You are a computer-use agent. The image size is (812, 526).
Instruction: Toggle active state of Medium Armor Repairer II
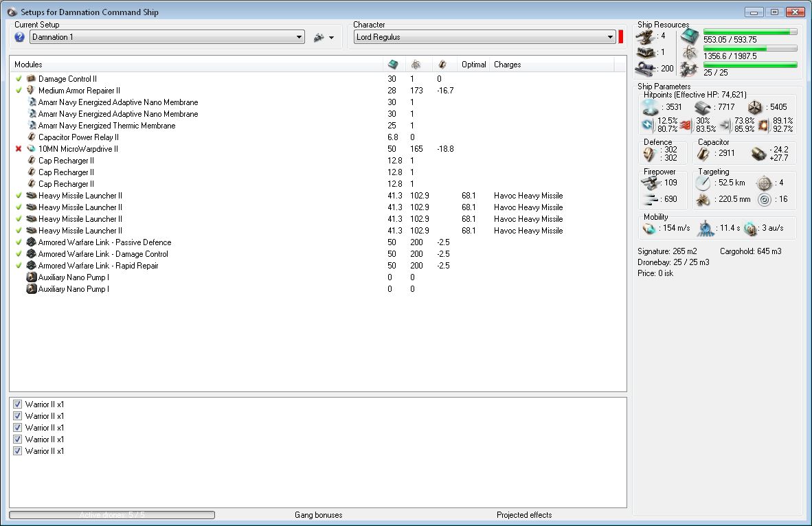19,90
